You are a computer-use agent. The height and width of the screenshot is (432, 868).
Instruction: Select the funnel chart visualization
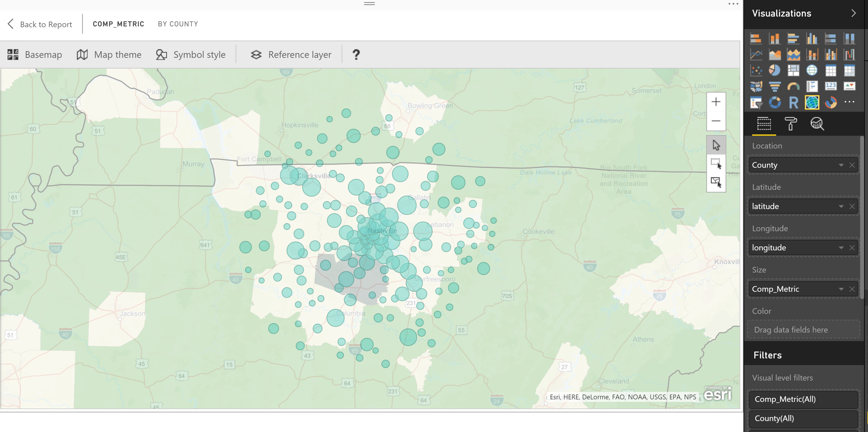click(774, 87)
